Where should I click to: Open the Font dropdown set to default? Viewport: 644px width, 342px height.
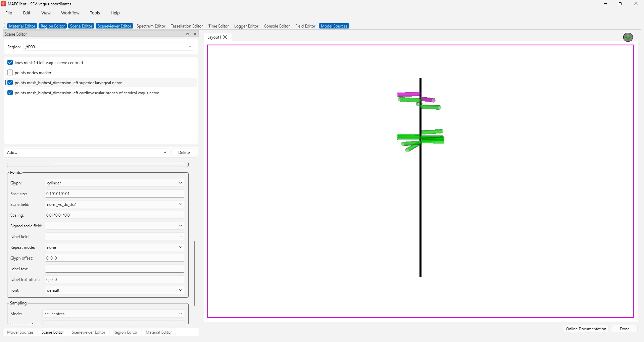coord(114,290)
